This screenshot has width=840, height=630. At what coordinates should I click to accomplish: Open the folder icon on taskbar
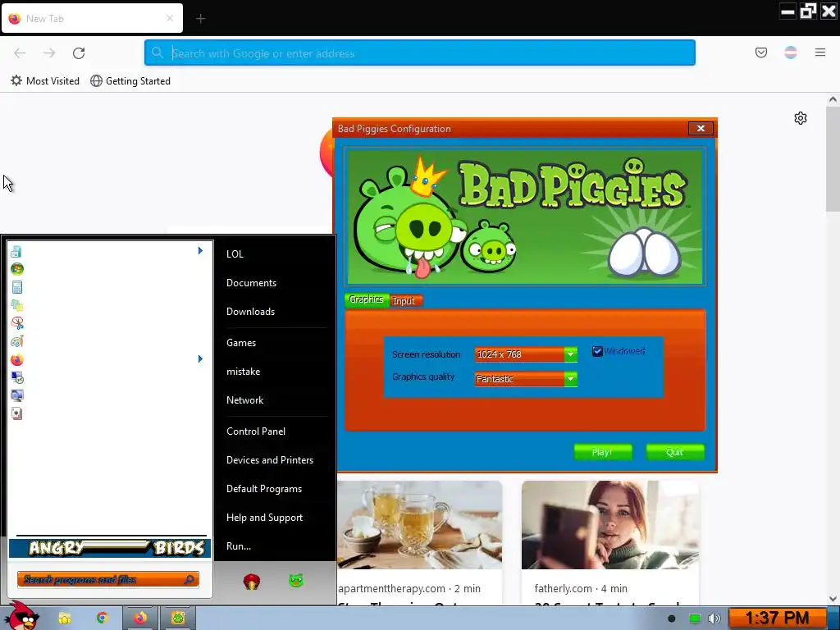[x=64, y=619]
